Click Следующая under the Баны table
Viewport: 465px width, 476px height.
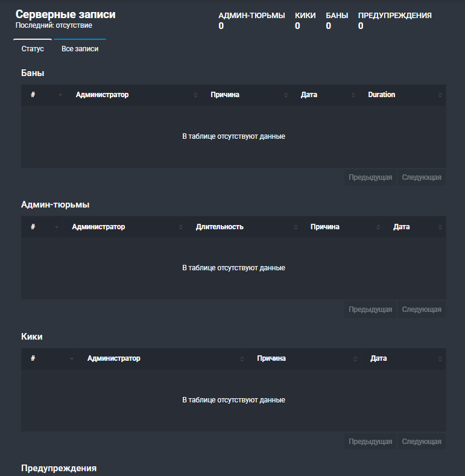pos(422,177)
